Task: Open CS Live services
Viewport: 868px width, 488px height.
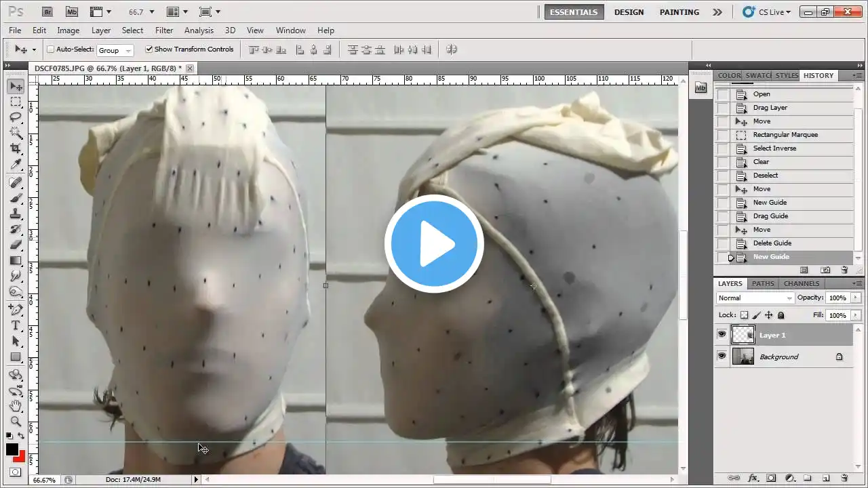Action: tap(766, 12)
